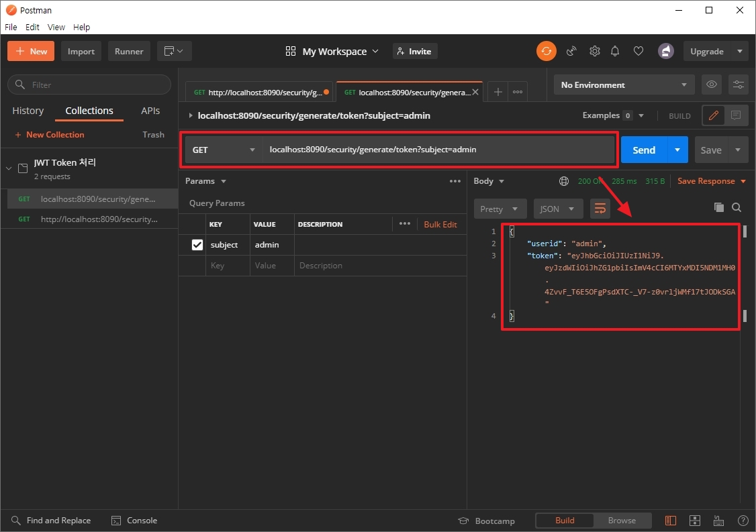
Task: Open the View menu
Action: point(56,27)
